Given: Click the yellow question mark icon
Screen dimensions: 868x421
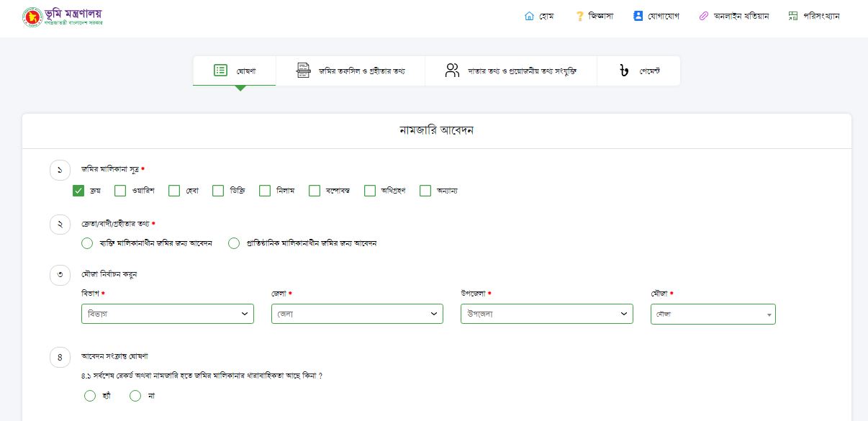Looking at the screenshot, I should 579,16.
